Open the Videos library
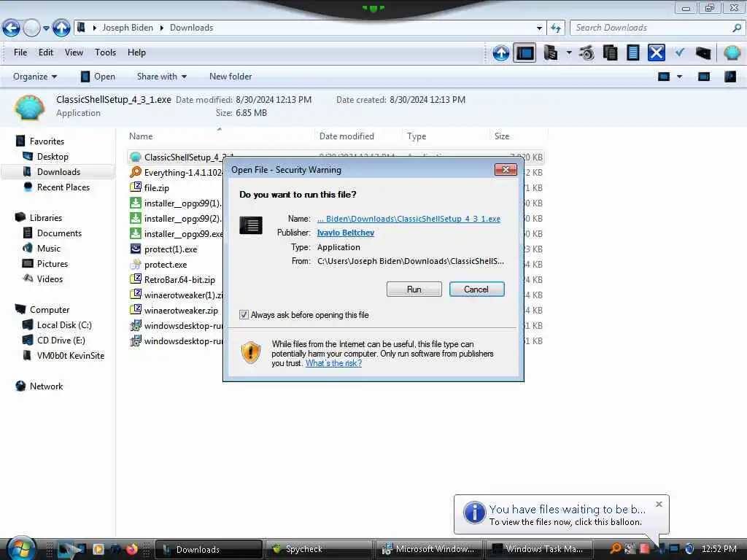747x560 pixels. point(50,279)
